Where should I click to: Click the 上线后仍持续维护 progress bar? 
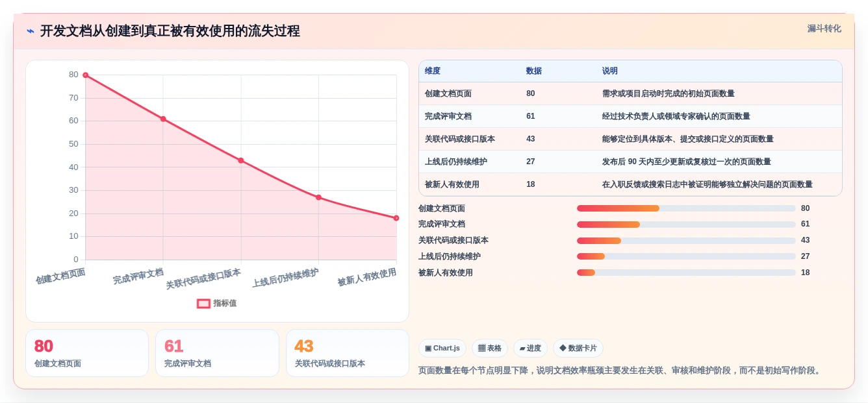(686, 256)
